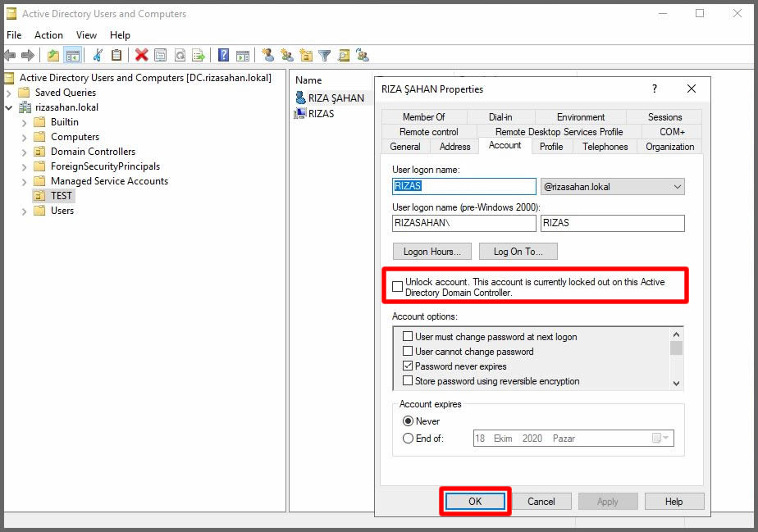Uncheck Password never expires

[408, 366]
